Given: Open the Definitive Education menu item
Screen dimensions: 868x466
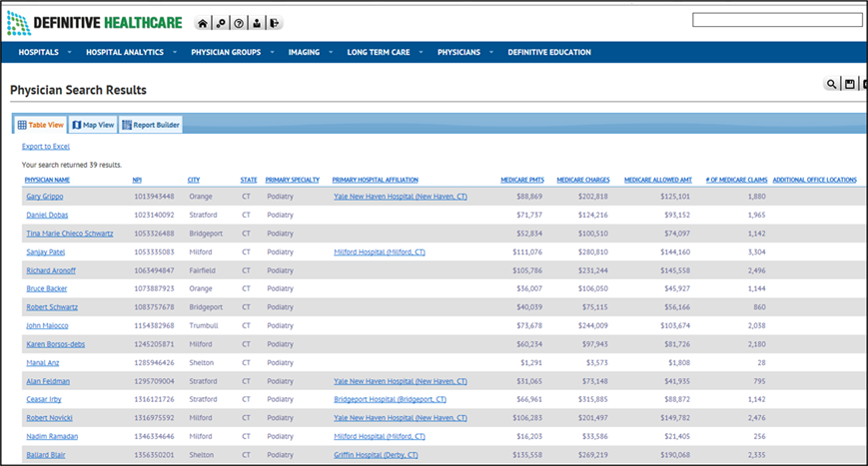Looking at the screenshot, I should (549, 52).
